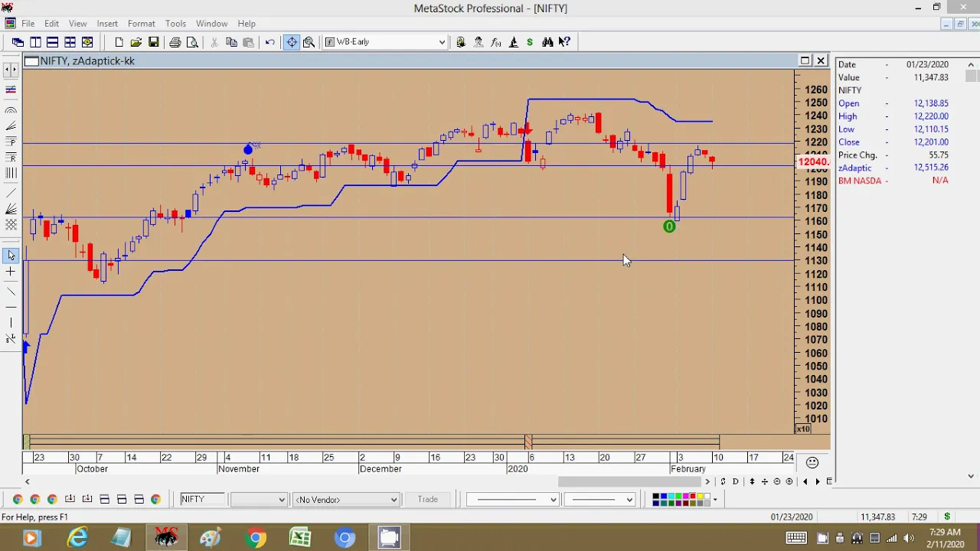The image size is (980, 551).
Task: Click the green dollar sign icon
Action: coord(530,42)
